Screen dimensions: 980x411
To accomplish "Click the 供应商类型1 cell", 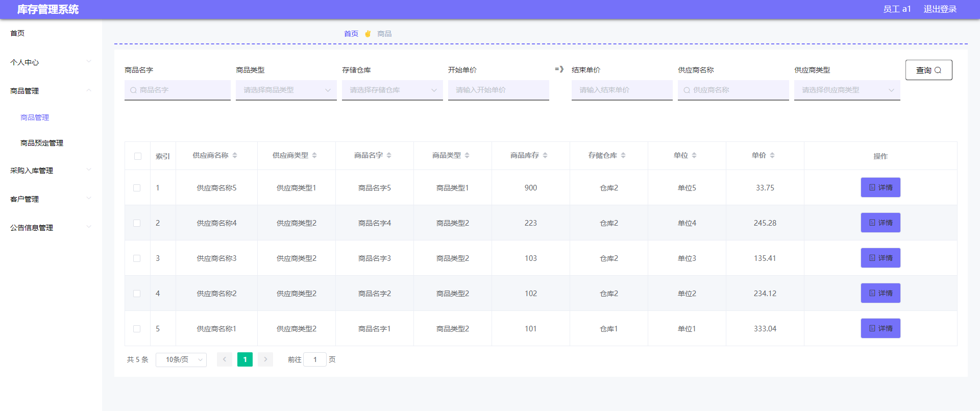I will pyautogui.click(x=297, y=188).
